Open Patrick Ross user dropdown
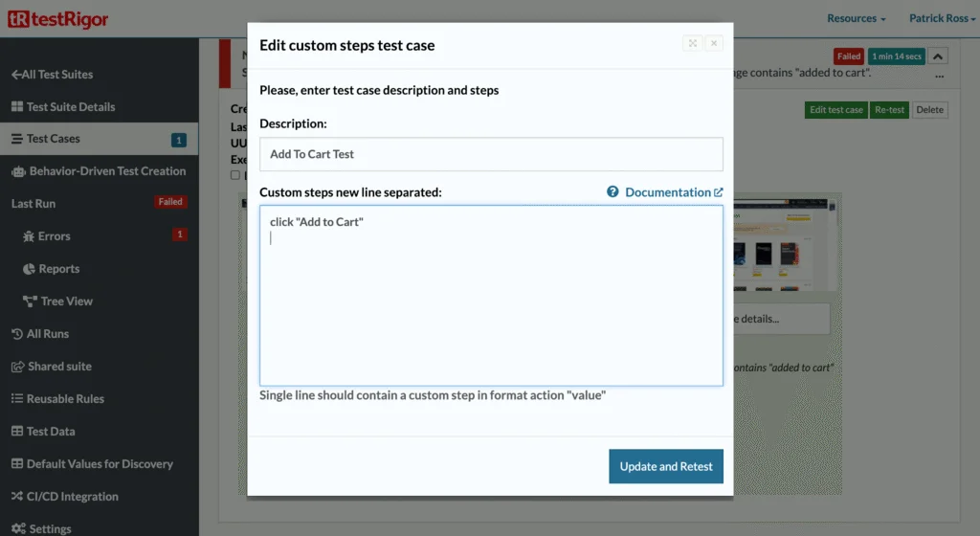Viewport: 980px width, 536px height. 942,18
